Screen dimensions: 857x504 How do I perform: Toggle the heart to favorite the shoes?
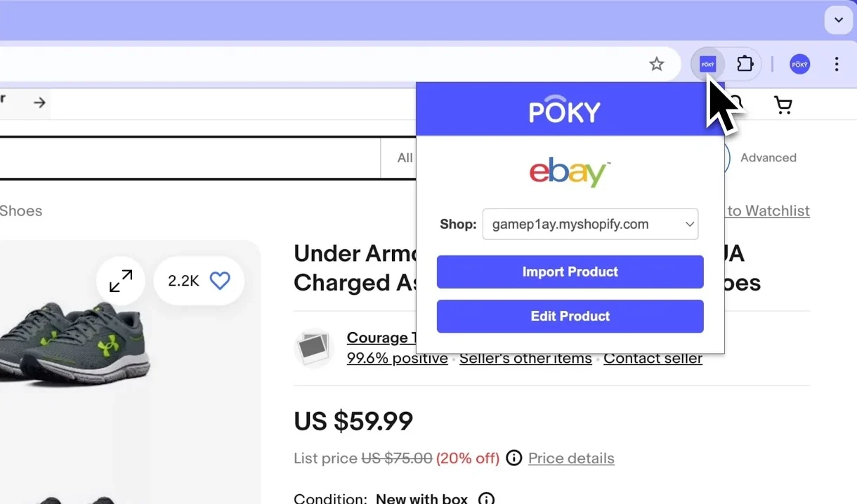tap(220, 280)
